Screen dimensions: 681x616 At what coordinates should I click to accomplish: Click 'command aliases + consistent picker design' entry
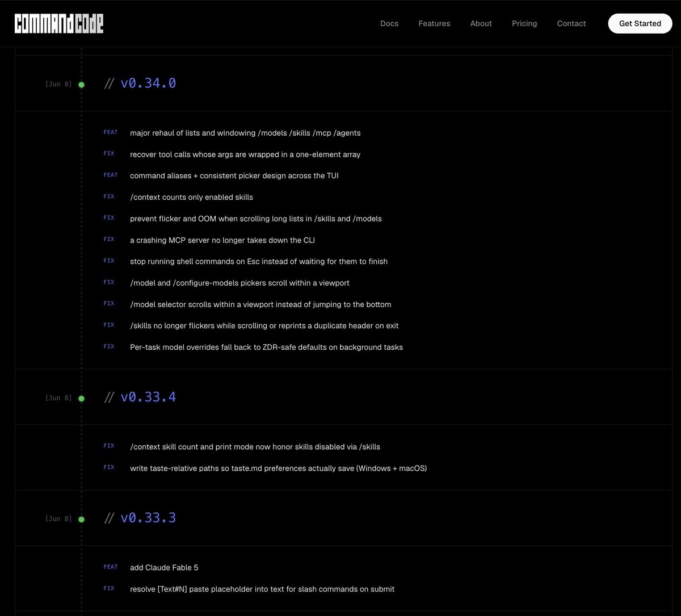[234, 175]
